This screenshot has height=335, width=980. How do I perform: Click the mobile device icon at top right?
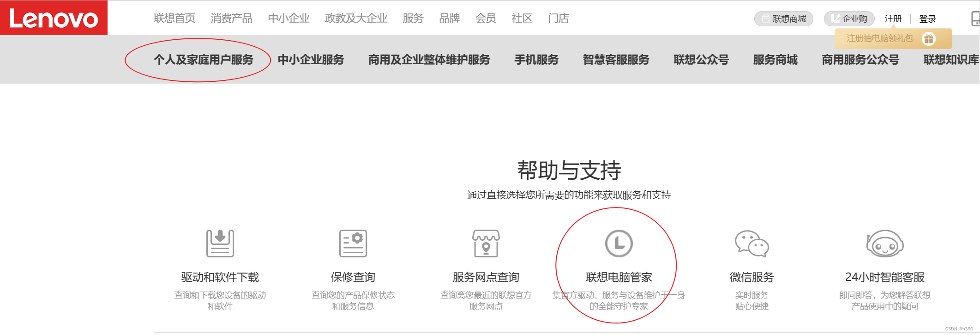coord(975,18)
